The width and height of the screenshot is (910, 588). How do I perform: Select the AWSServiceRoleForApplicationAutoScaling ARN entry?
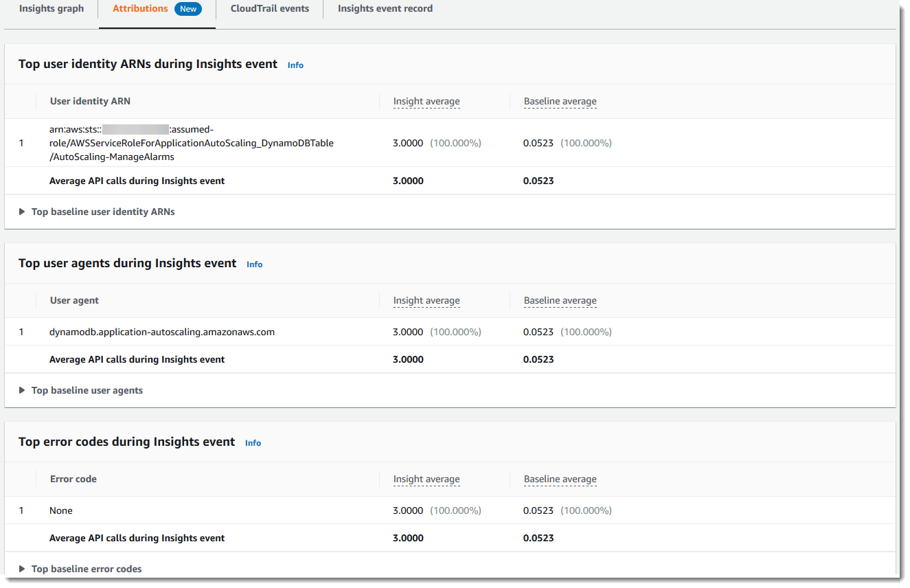point(191,143)
